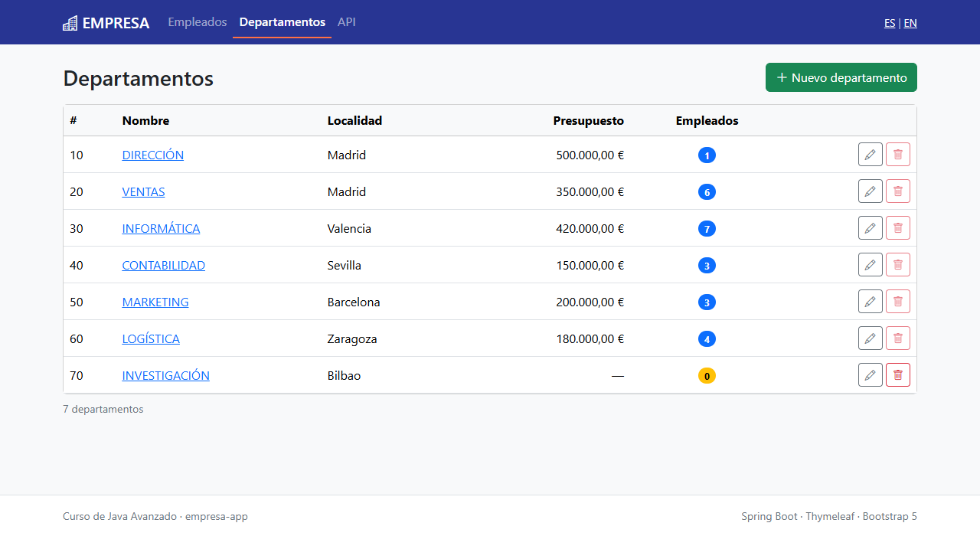The width and height of the screenshot is (980, 536).
Task: Select the Departamentos nav tab
Action: point(282,22)
